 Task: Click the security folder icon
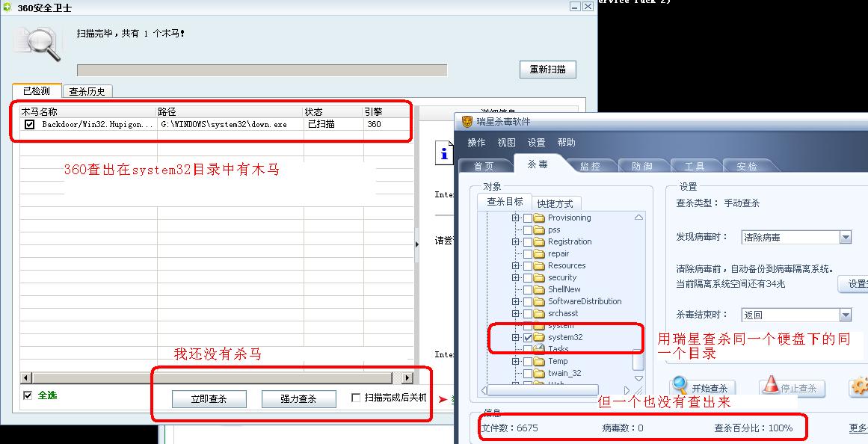click(x=539, y=278)
